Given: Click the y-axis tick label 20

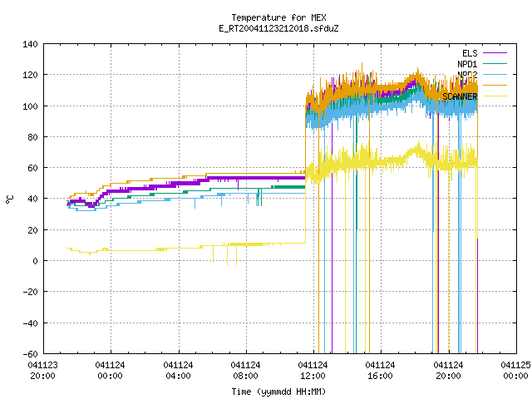Looking at the screenshot, I should pyautogui.click(x=32, y=230).
